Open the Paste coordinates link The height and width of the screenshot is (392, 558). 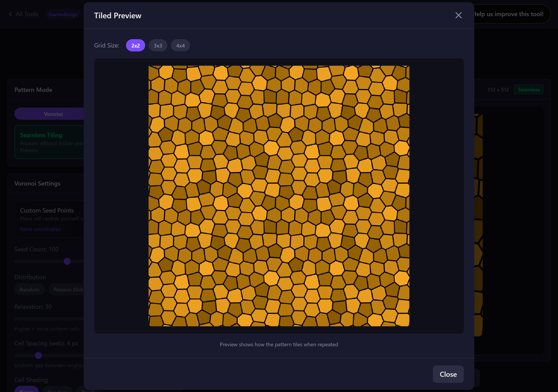point(40,229)
